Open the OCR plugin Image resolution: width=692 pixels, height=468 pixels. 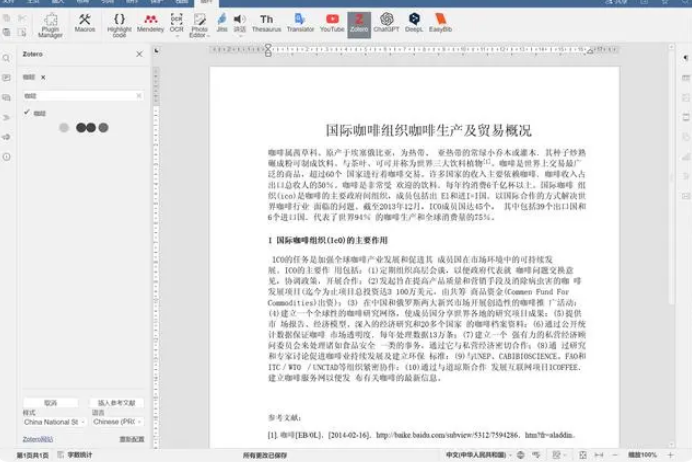177,23
